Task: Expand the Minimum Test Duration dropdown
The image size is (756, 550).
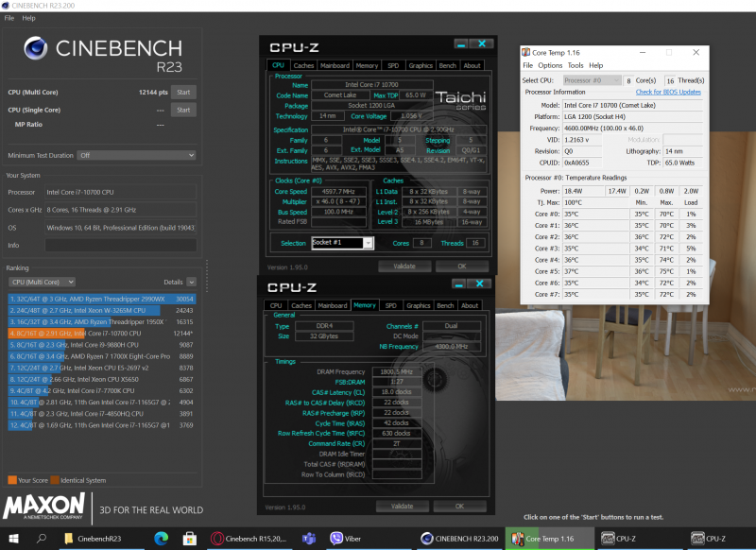Action: pyautogui.click(x=135, y=155)
